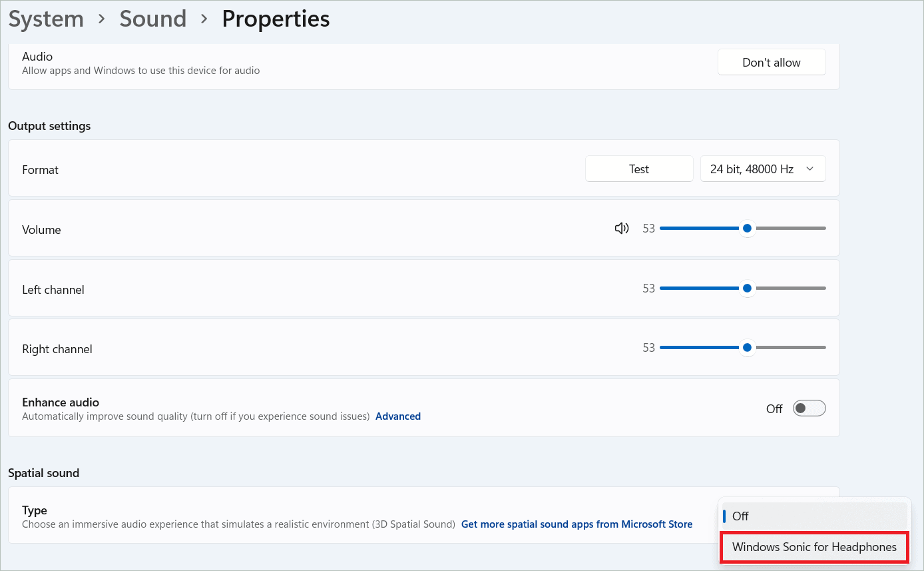Click the down arrow on the Format combo box
The height and width of the screenshot is (571, 924).
coord(810,169)
